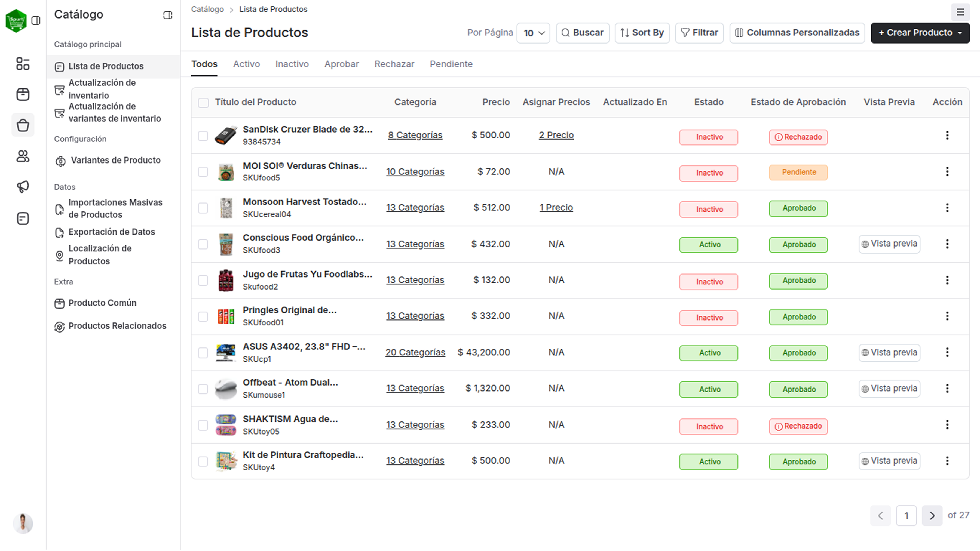980x551 pixels.
Task: Open hamburger menu in top right corner
Action: coord(960,12)
